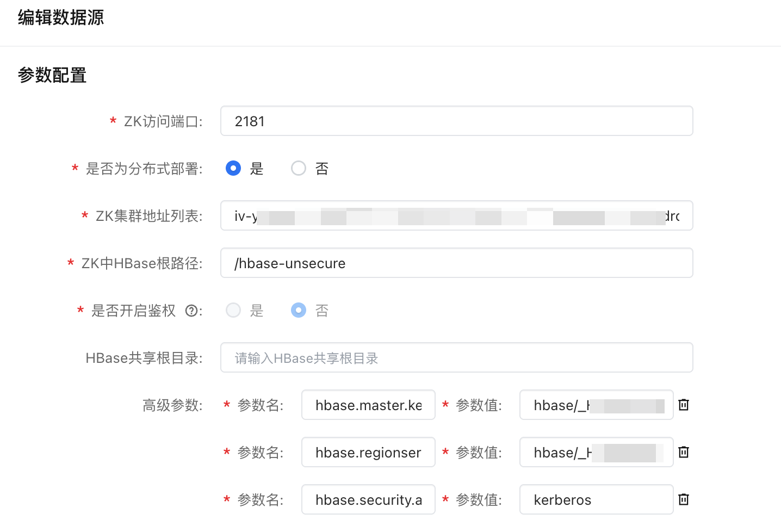Delete the kerberos parameter row
This screenshot has height=532, width=781.
pos(684,499)
